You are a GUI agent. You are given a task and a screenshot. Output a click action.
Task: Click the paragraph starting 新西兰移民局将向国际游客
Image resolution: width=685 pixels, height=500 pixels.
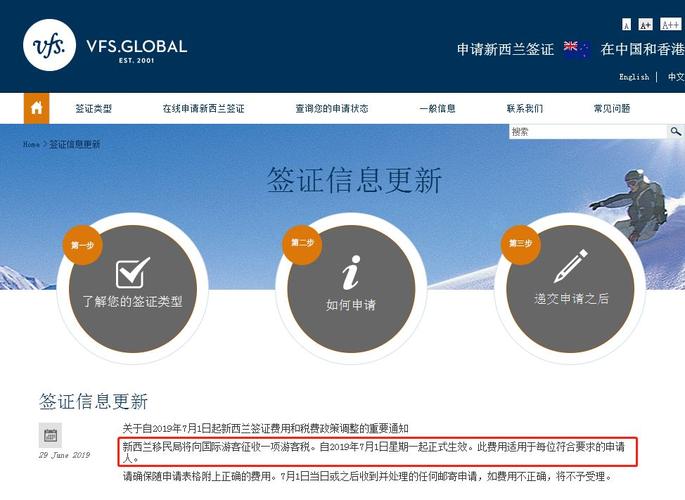coord(374,452)
